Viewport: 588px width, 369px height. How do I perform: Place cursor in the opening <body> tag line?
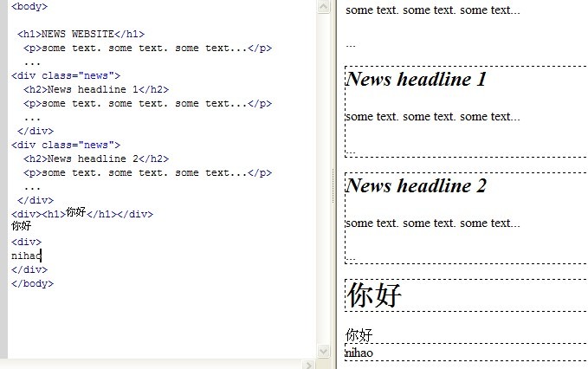(x=29, y=6)
